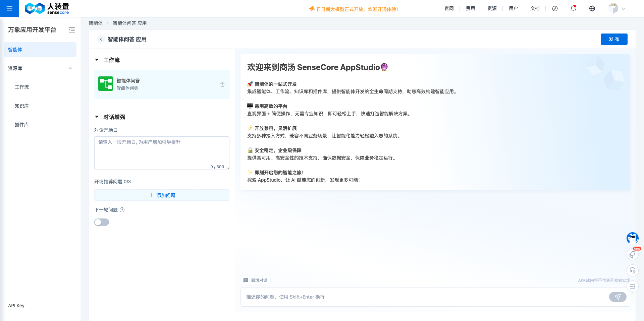Open 资源 in top navigation
This screenshot has height=321, width=644.
click(492, 8)
